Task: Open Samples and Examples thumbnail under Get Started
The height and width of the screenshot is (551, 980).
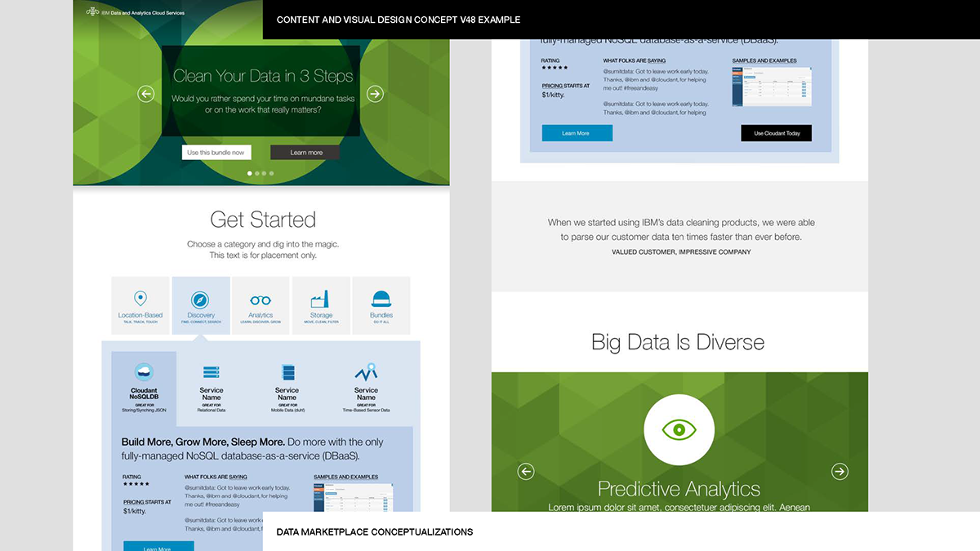Action: pos(353,497)
